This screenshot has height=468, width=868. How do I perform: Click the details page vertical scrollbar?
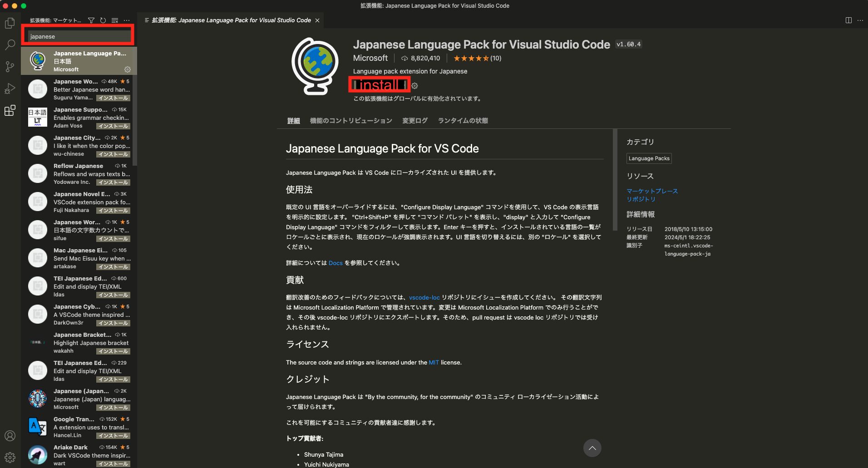(x=615, y=180)
